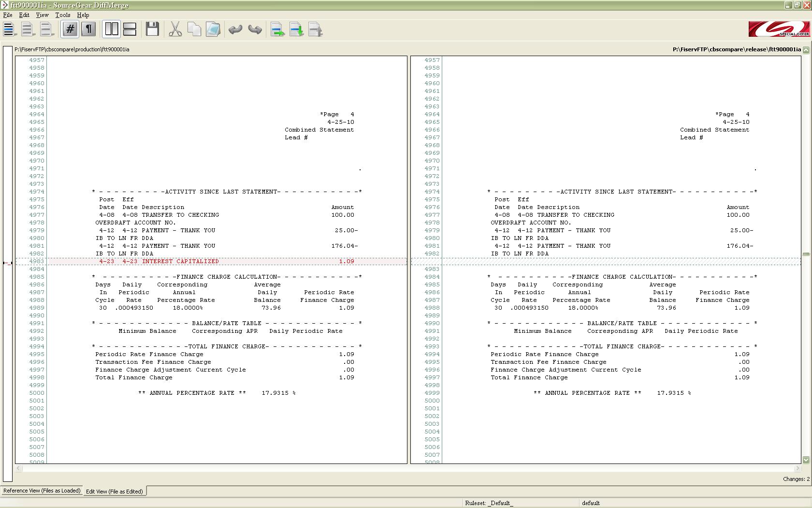Click the Show Differences Only icon
The height and width of the screenshot is (508, 812).
27,30
